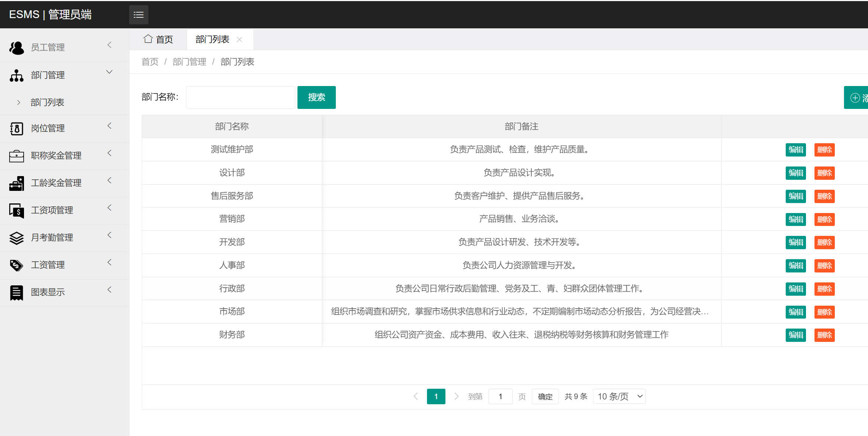Collapse the 部门管理 menu chevron

[109, 72]
